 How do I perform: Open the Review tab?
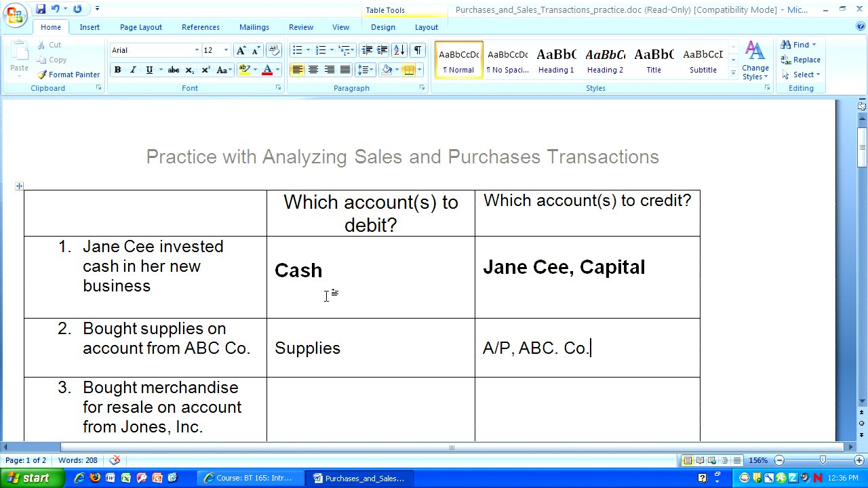pyautogui.click(x=300, y=27)
